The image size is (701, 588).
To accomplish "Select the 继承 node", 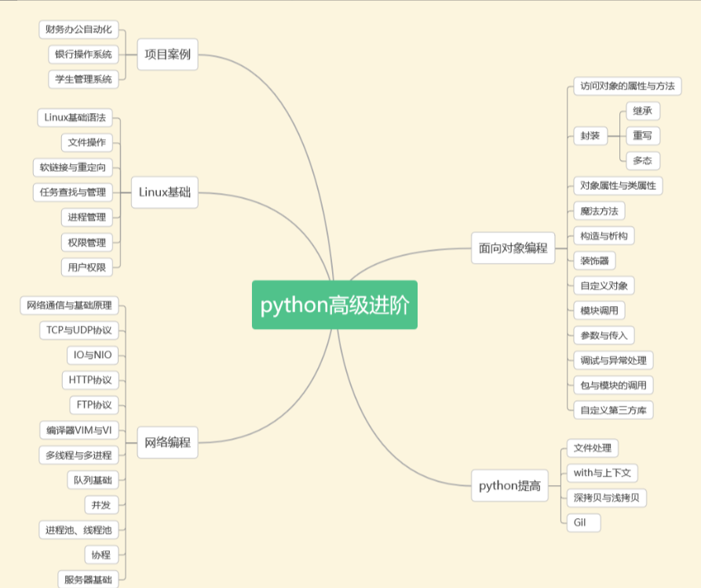I will tap(643, 111).
